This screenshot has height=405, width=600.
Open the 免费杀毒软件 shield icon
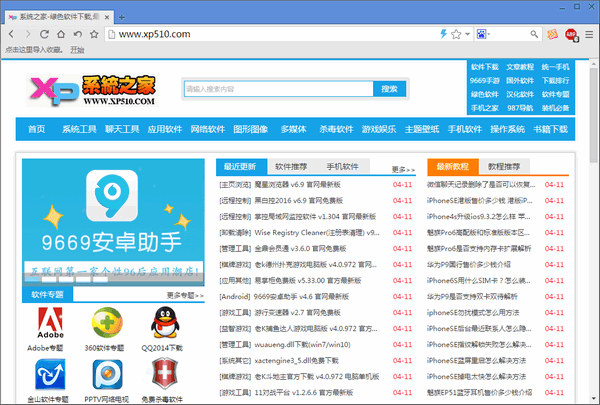click(165, 374)
